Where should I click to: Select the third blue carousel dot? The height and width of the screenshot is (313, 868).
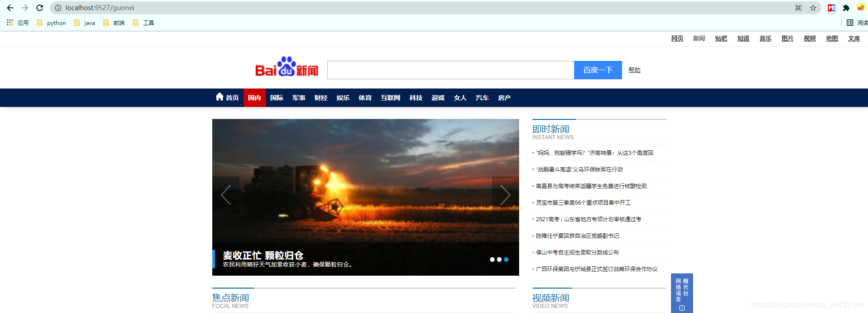pyautogui.click(x=506, y=260)
